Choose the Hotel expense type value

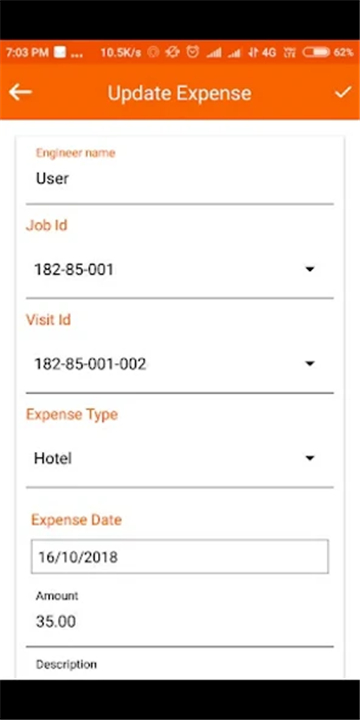pyautogui.click(x=53, y=458)
